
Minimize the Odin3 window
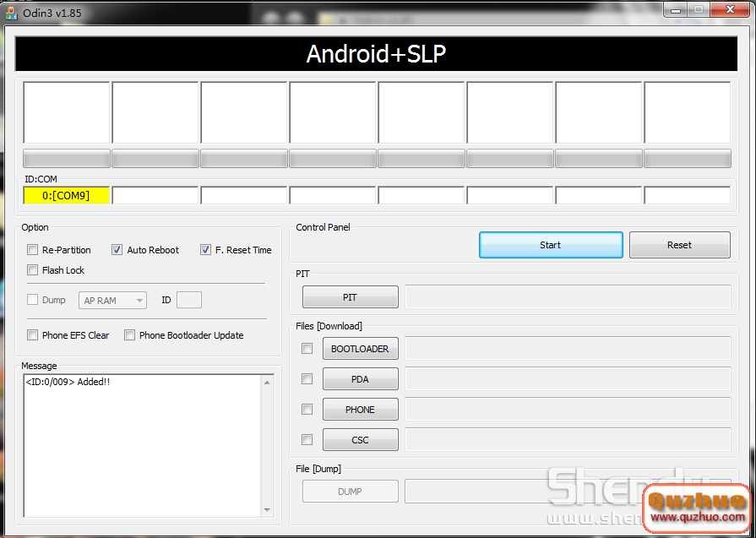coord(676,9)
